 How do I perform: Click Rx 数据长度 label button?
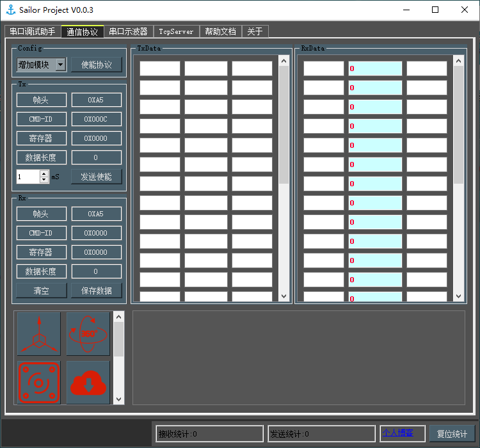pyautogui.click(x=42, y=271)
